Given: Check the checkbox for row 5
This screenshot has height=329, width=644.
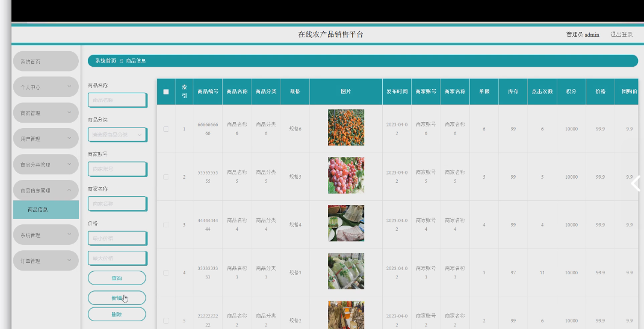Looking at the screenshot, I should (x=166, y=321).
